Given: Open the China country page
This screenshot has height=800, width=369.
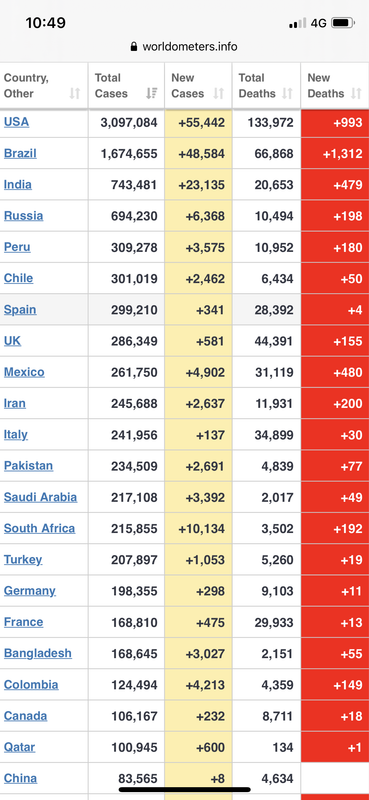Looking at the screenshot, I should pyautogui.click(x=20, y=778).
